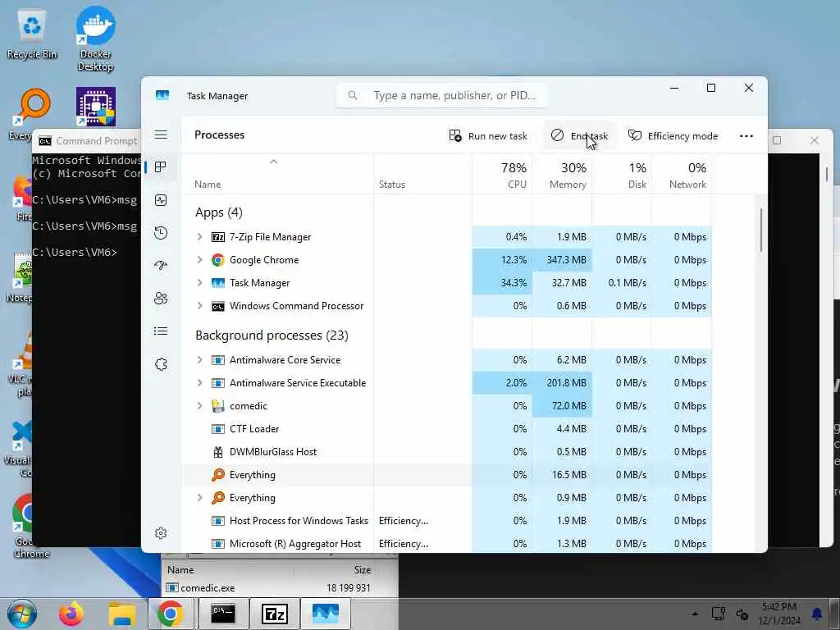Click the network tray icon
Screen dimensions: 840x630
tap(718, 614)
